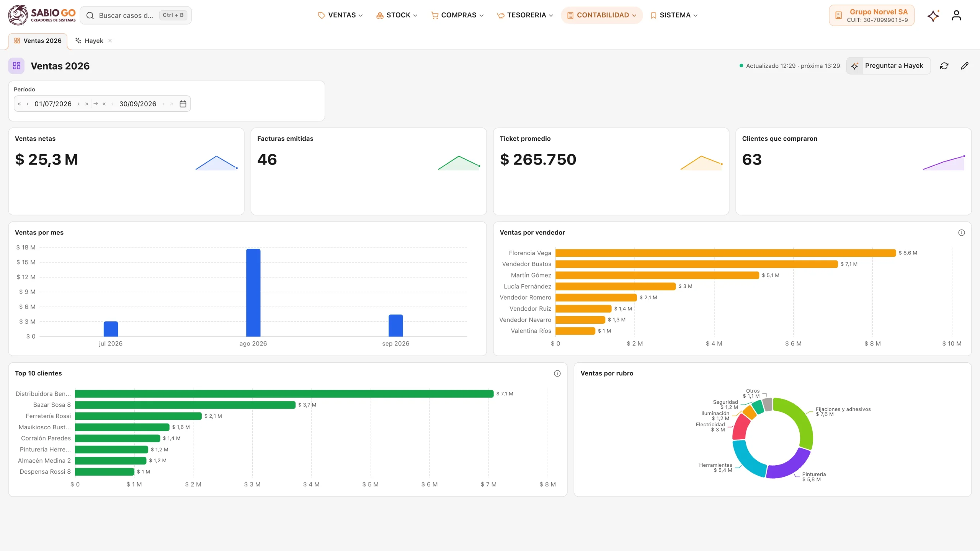Viewport: 980px width, 551px height.
Task: Click the Clientes que compraron sparkline
Action: [944, 163]
